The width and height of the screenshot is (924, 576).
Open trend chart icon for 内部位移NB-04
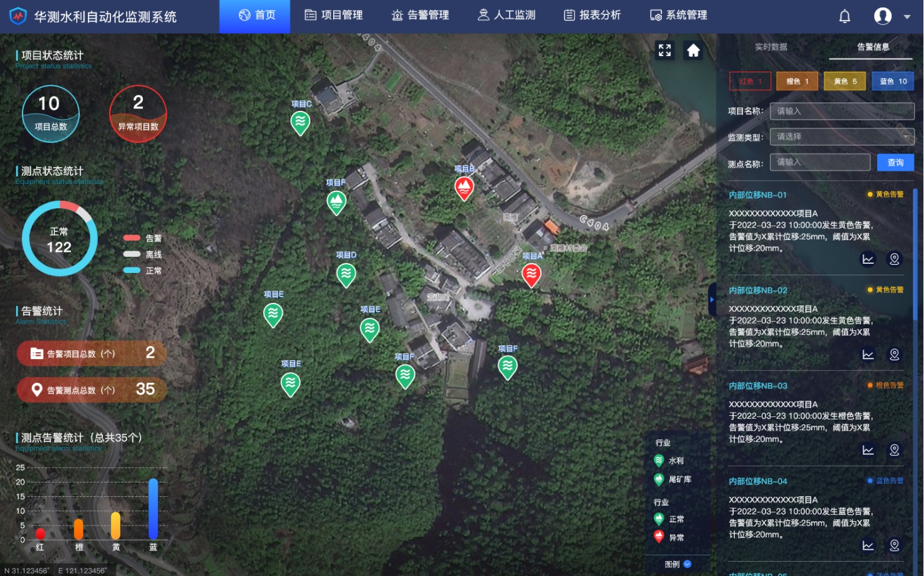[x=868, y=545]
